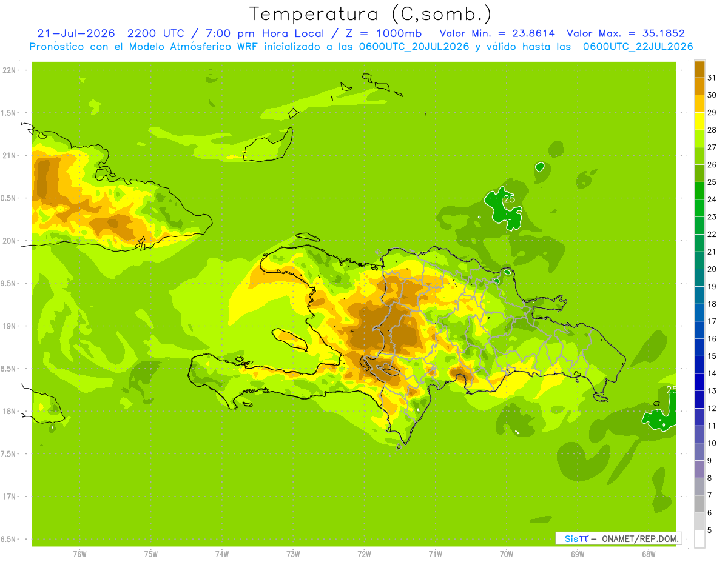Viewport: 728px width, 562px height.
Task: Click the longitude axis label "74W"
Action: [x=222, y=554]
